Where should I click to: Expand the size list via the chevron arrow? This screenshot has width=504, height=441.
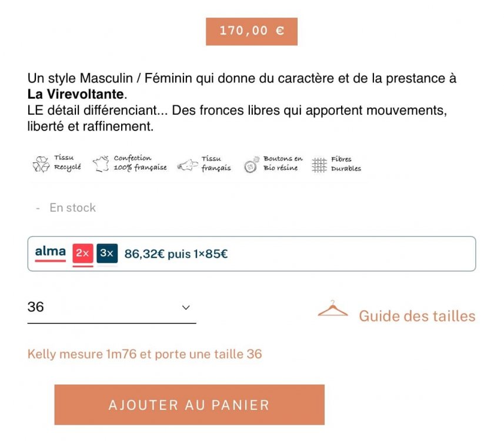pyautogui.click(x=185, y=307)
